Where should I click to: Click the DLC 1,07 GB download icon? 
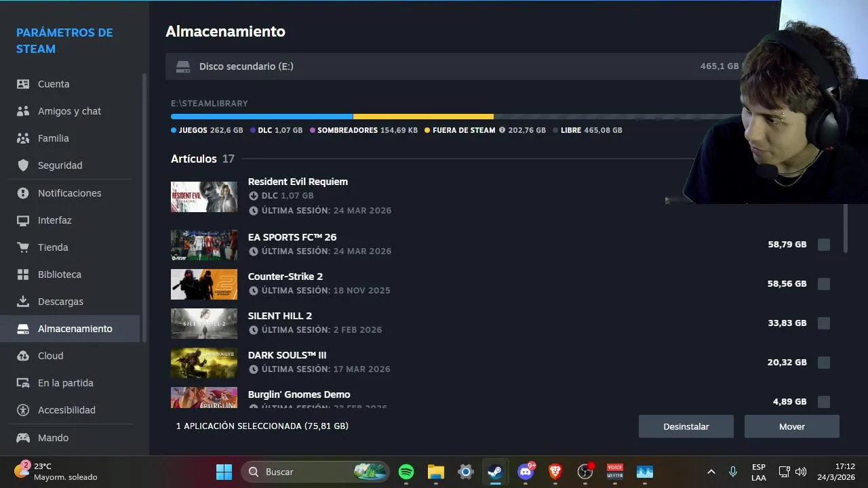click(254, 196)
